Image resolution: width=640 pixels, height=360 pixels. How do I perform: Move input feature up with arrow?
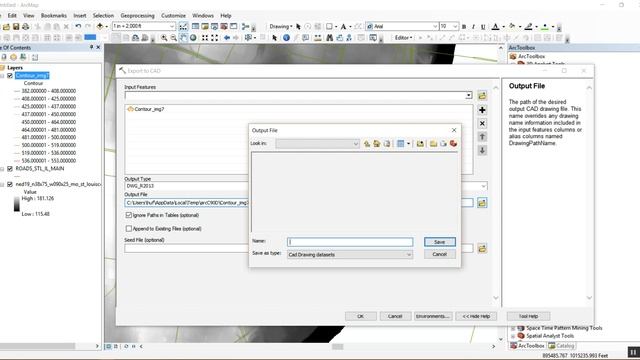point(482,137)
